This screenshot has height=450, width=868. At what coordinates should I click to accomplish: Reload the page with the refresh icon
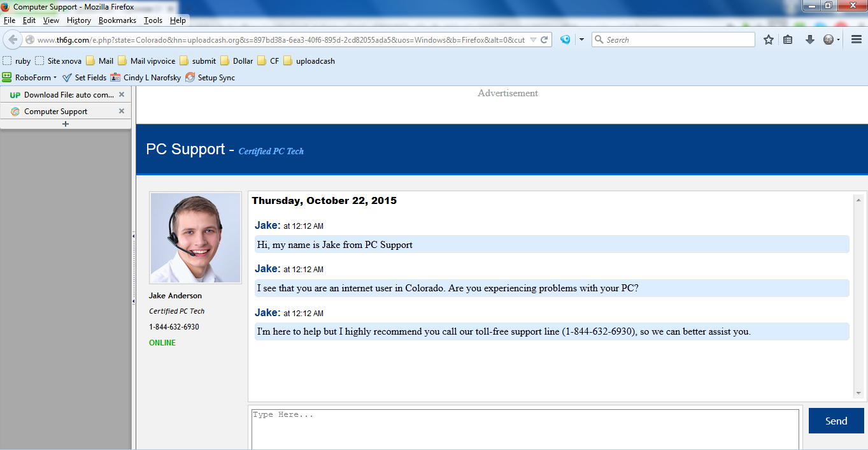(544, 40)
